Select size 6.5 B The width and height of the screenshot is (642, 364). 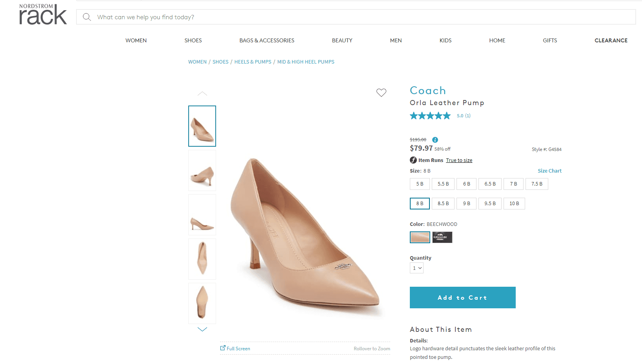(490, 184)
